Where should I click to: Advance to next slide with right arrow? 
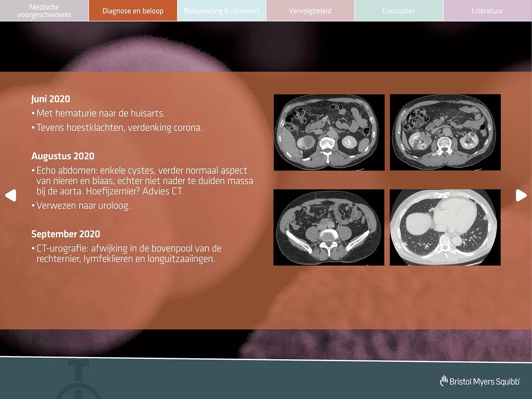pos(521,195)
